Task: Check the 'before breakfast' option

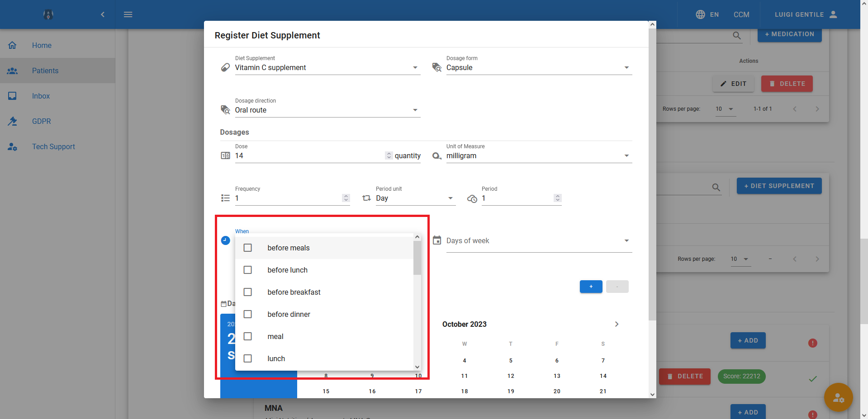Action: [248, 292]
